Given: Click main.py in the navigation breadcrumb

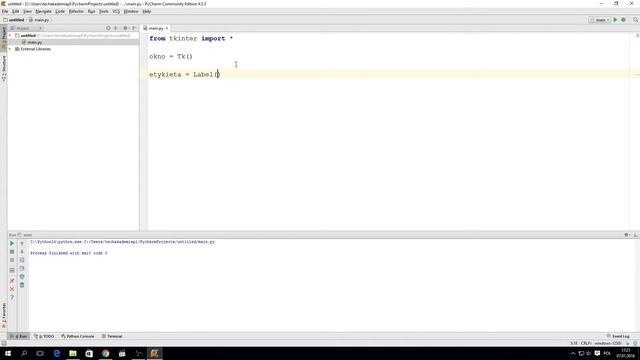Looking at the screenshot, I should (39, 20).
